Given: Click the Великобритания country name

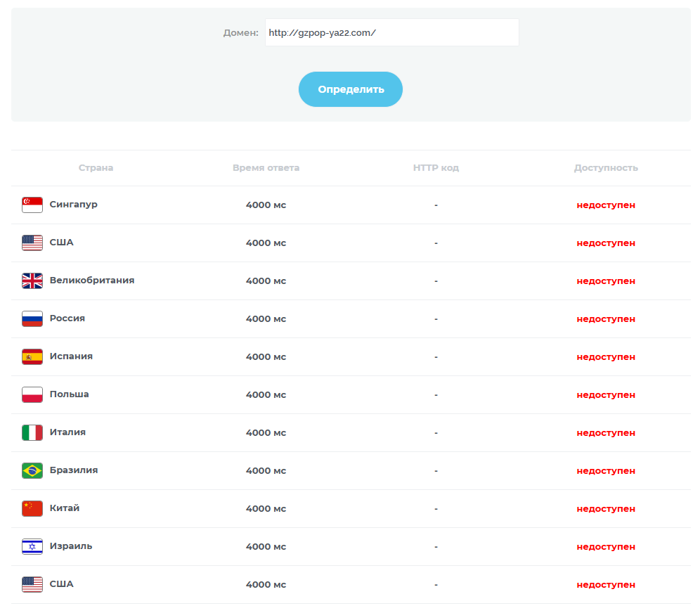Looking at the screenshot, I should (91, 281).
